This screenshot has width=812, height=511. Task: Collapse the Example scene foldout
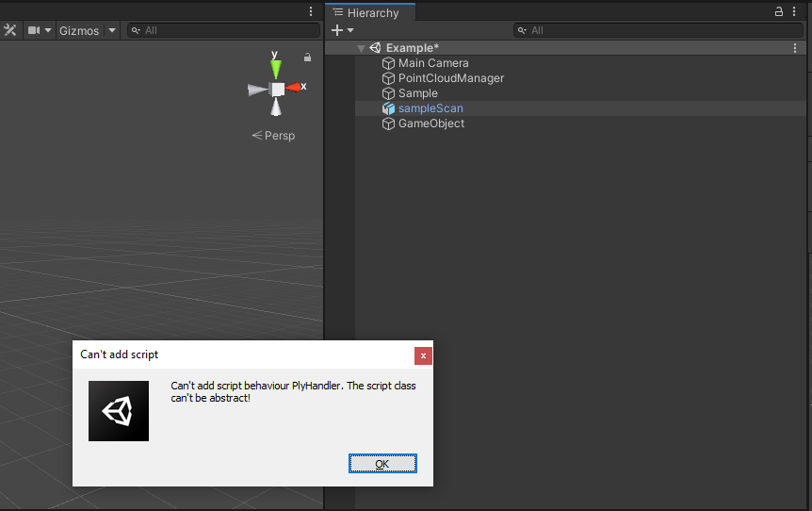tap(361, 48)
